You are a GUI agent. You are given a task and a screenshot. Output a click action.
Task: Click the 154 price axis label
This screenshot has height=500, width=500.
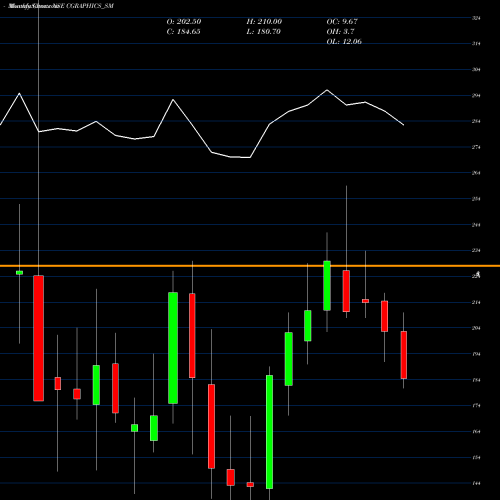476,458
